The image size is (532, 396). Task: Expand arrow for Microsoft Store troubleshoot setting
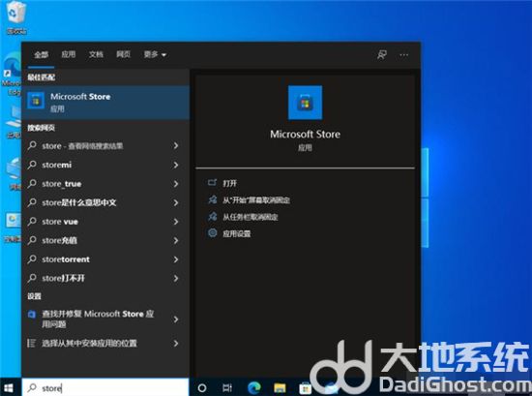pyautogui.click(x=176, y=319)
